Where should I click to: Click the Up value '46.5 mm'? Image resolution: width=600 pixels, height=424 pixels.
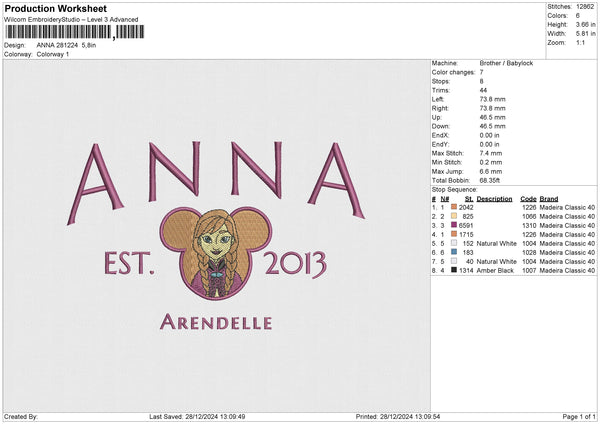click(x=492, y=117)
